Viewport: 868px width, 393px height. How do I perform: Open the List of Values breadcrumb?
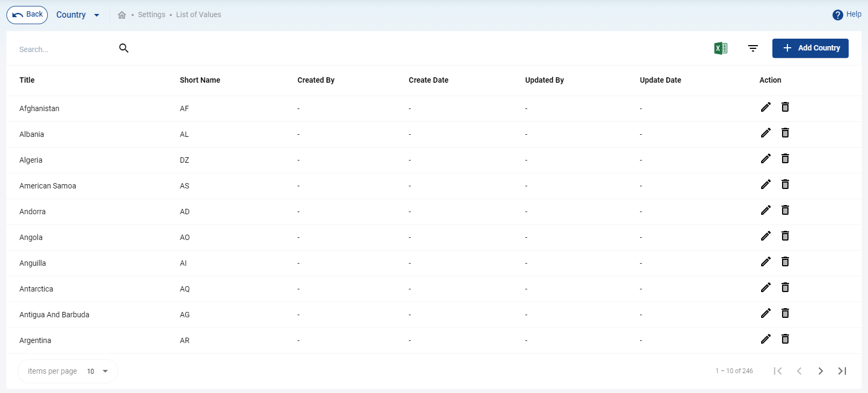pyautogui.click(x=199, y=14)
